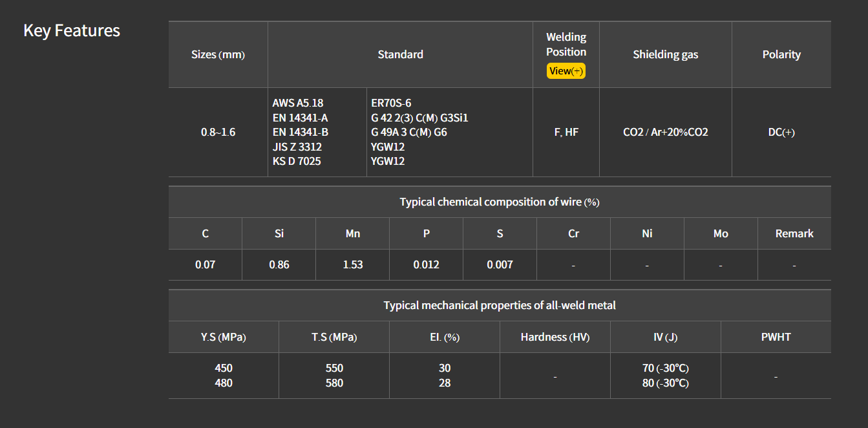Click the Typical mechanical properties title
This screenshot has height=428, width=868.
(x=500, y=305)
